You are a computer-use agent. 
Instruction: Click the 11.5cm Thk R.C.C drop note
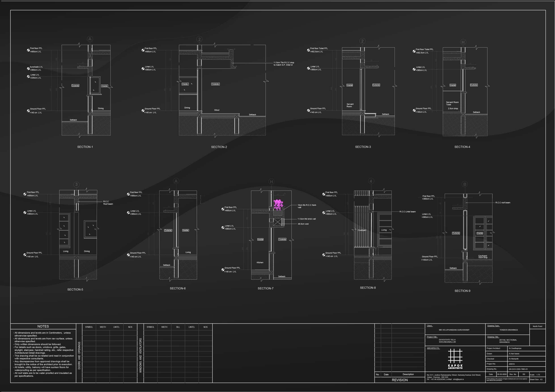(x=284, y=64)
